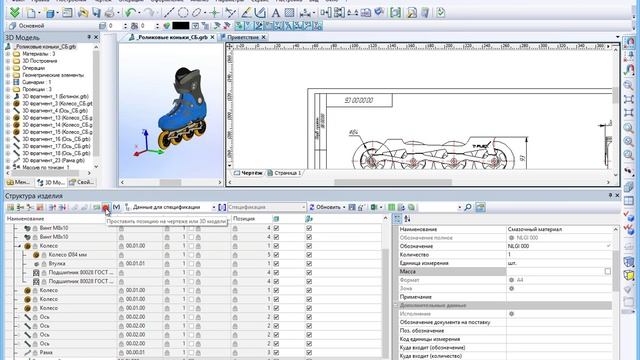Image resolution: width=640 pixels, height=360 pixels.
Task: Click the categorized sort icon in properties panel
Action: [x=398, y=219]
